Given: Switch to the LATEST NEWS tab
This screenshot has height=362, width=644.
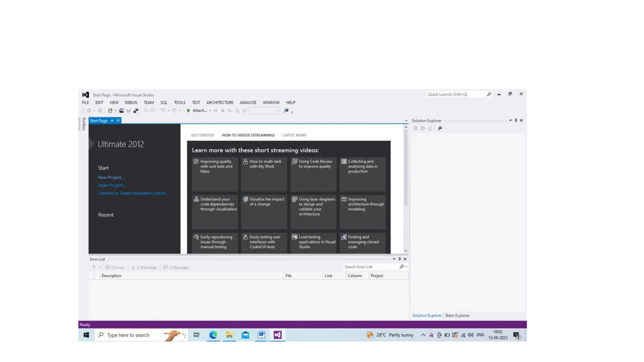Looking at the screenshot, I should click(294, 135).
